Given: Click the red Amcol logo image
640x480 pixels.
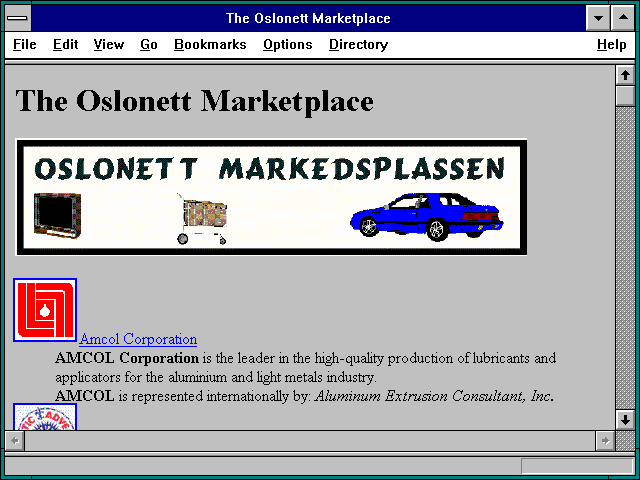Looking at the screenshot, I should click(x=45, y=310).
